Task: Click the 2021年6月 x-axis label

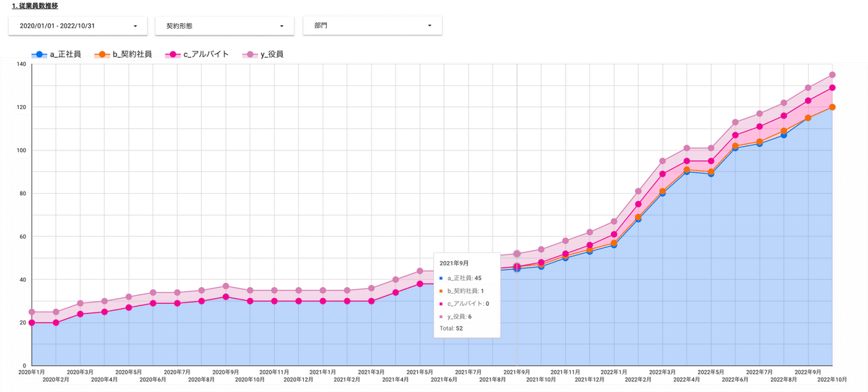Action: pos(444,379)
